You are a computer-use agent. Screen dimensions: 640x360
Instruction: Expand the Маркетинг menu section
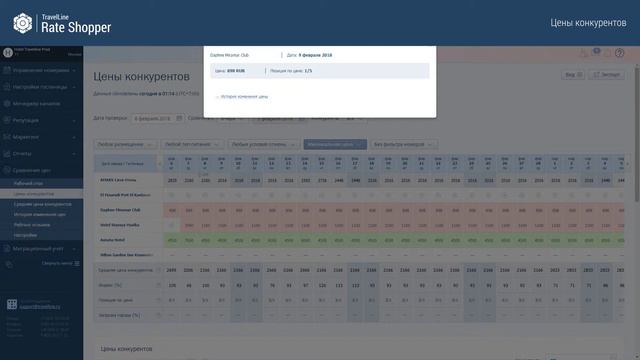(x=74, y=138)
